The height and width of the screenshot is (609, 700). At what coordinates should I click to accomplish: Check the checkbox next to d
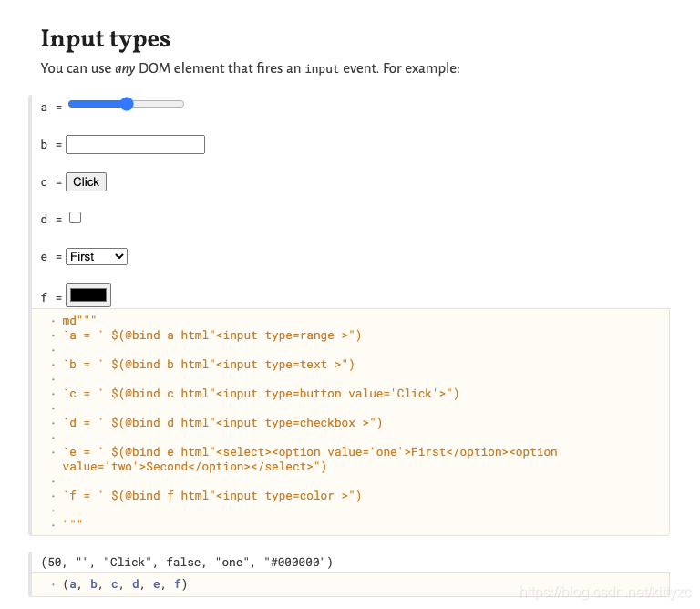pyautogui.click(x=75, y=218)
